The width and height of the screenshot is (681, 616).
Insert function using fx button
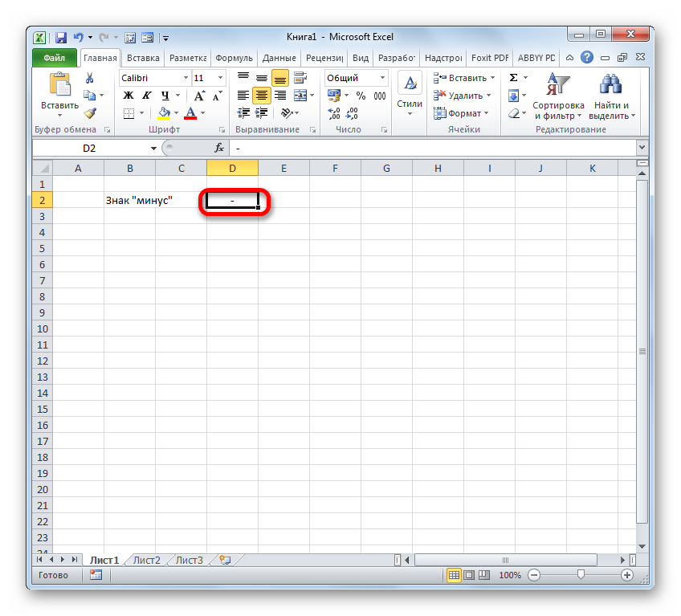click(x=219, y=148)
